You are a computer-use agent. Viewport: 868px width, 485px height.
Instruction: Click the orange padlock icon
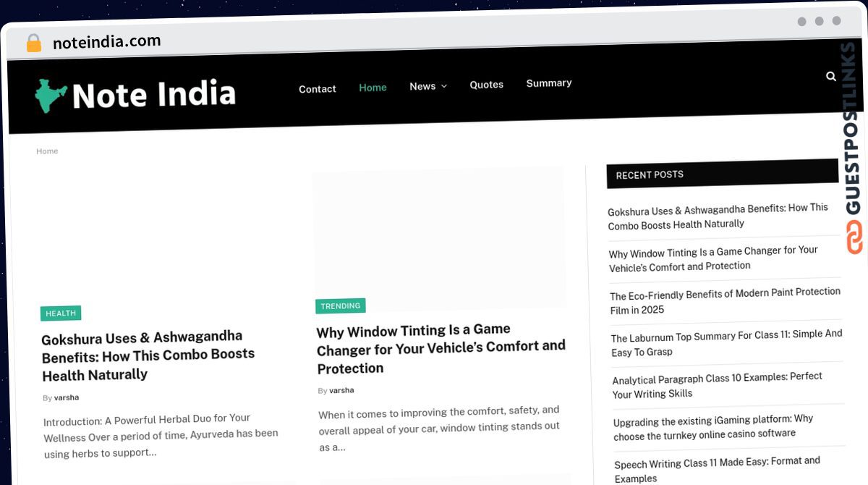click(x=33, y=43)
